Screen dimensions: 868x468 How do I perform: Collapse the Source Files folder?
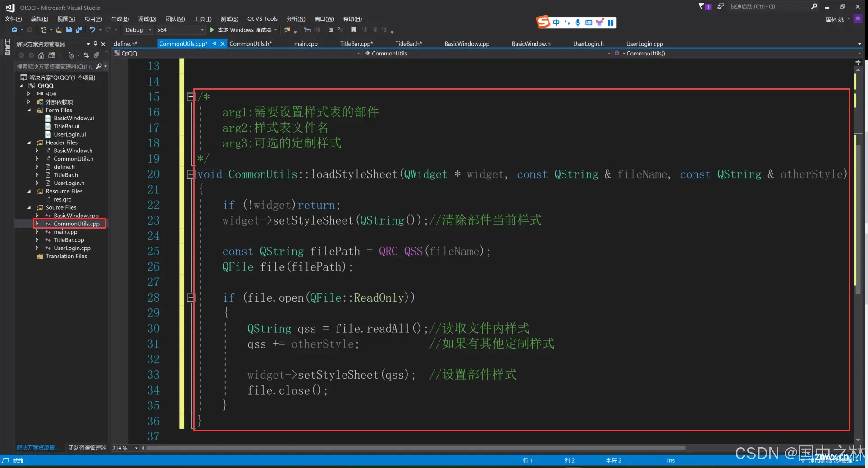point(29,207)
